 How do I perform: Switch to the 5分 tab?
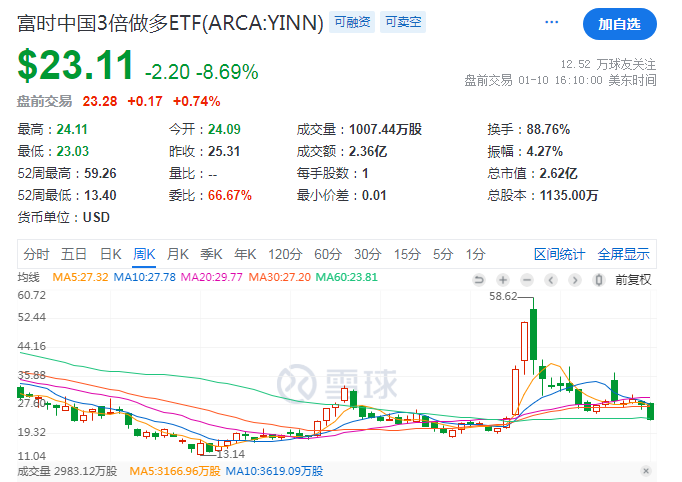click(x=443, y=254)
